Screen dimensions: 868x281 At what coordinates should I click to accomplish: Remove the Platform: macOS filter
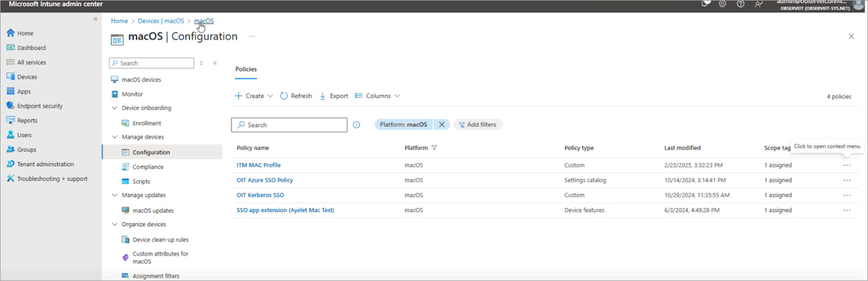click(x=441, y=125)
